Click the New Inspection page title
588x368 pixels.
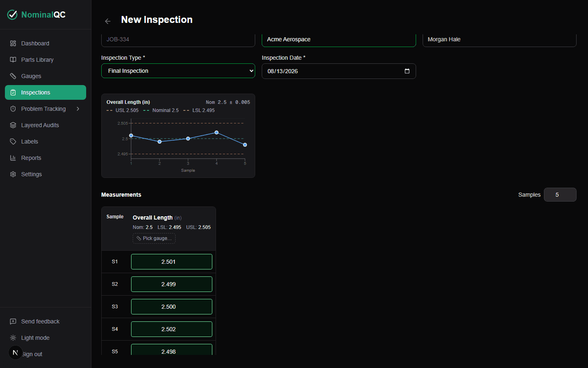click(157, 20)
